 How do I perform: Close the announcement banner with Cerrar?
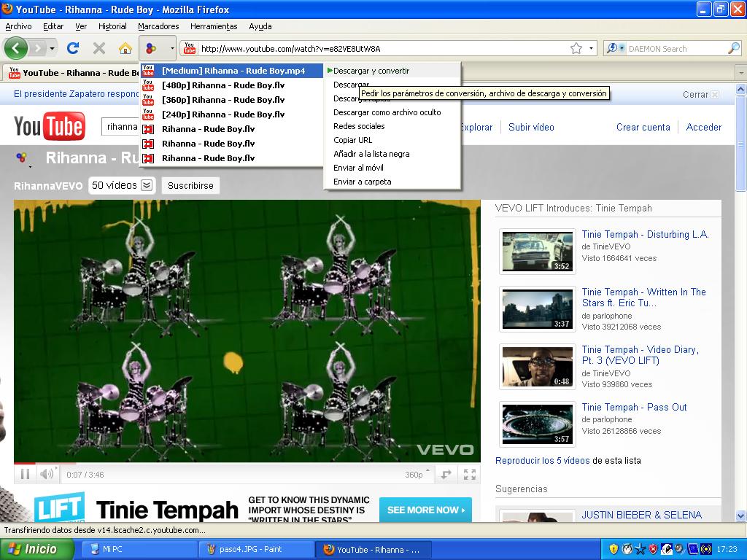(700, 95)
